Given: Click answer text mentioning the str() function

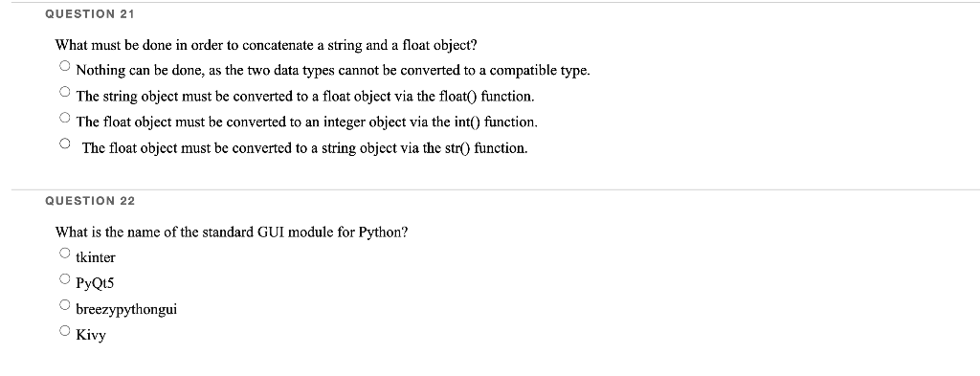Looking at the screenshot, I should pyautogui.click(x=305, y=148).
